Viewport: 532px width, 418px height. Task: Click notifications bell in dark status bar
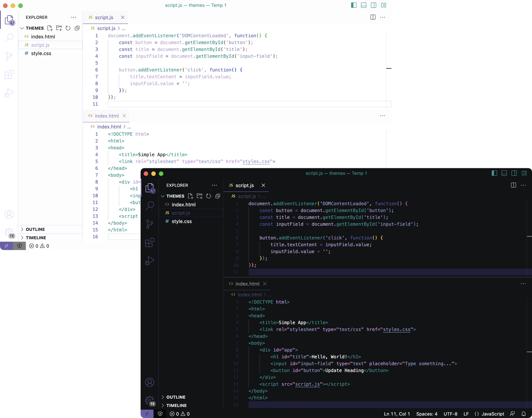point(523,414)
